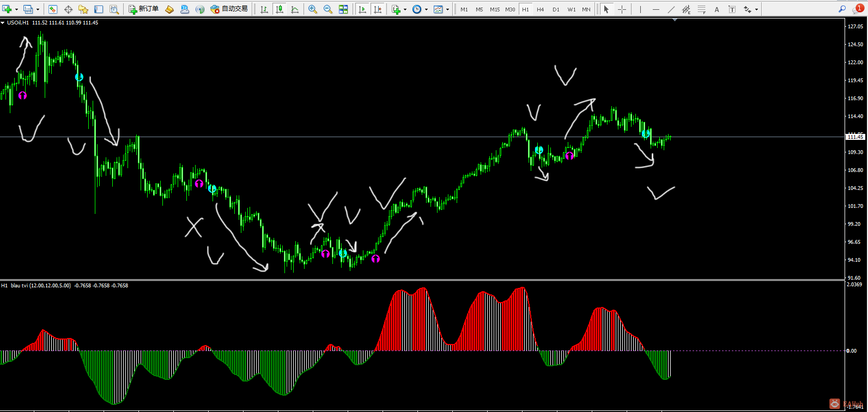Click the green signal waves icon
The height and width of the screenshot is (412, 868).
[200, 9]
